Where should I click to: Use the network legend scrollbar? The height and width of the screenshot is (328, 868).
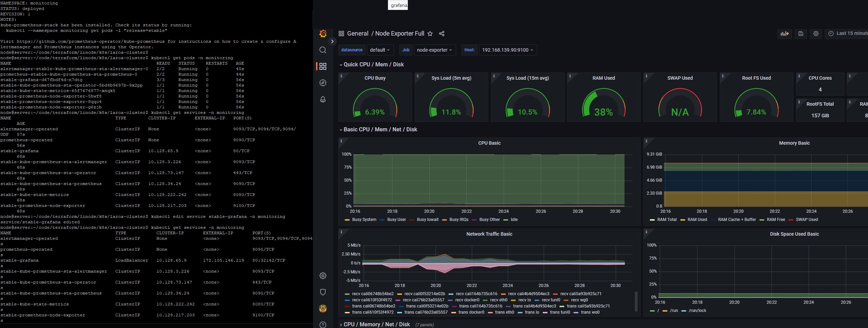point(636,301)
